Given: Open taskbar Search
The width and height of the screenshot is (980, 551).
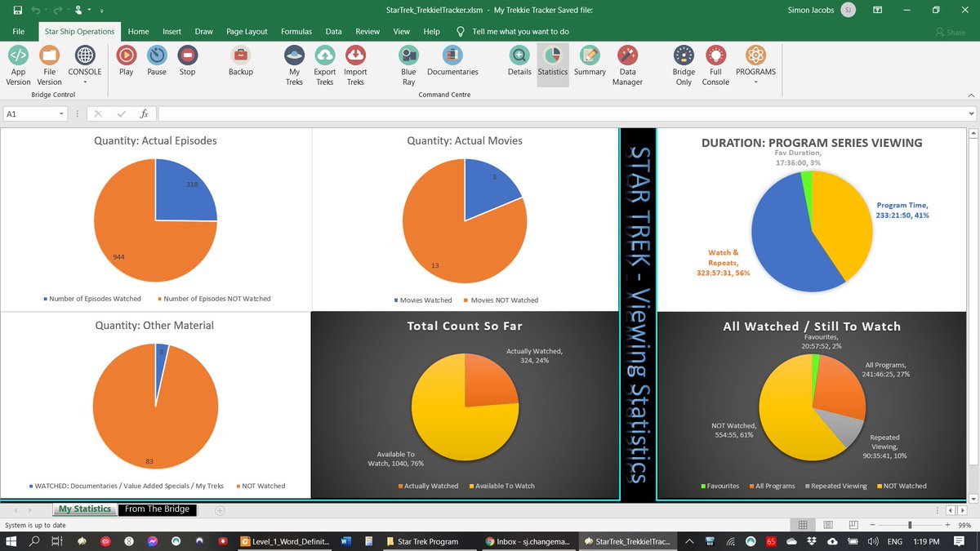Looking at the screenshot, I should (35, 541).
